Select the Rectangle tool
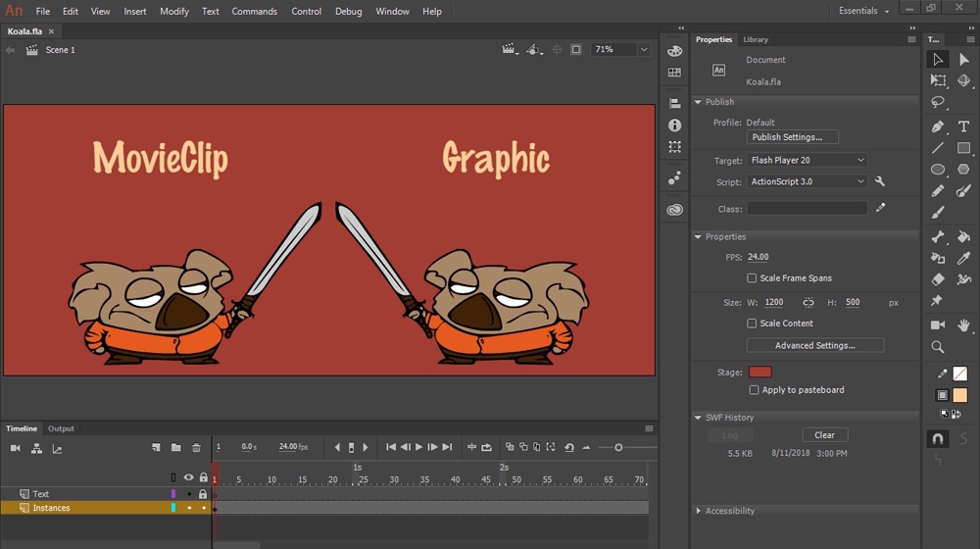 (x=963, y=148)
